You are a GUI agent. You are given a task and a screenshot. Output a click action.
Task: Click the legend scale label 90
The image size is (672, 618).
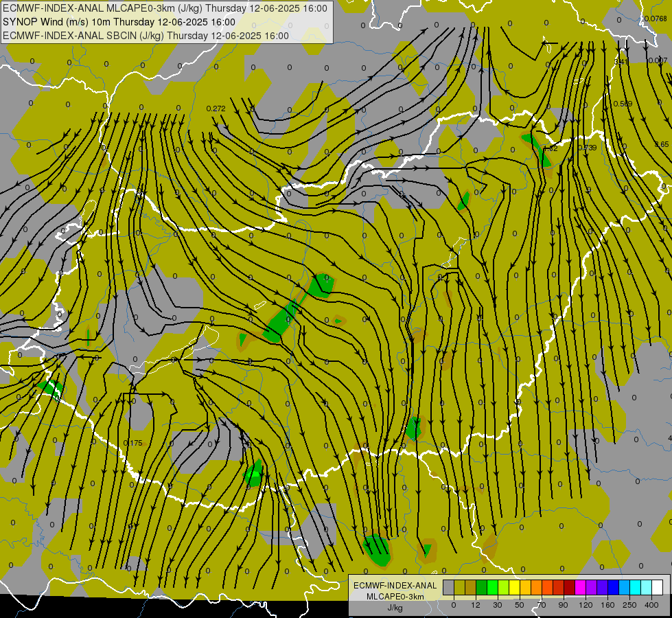tap(563, 605)
